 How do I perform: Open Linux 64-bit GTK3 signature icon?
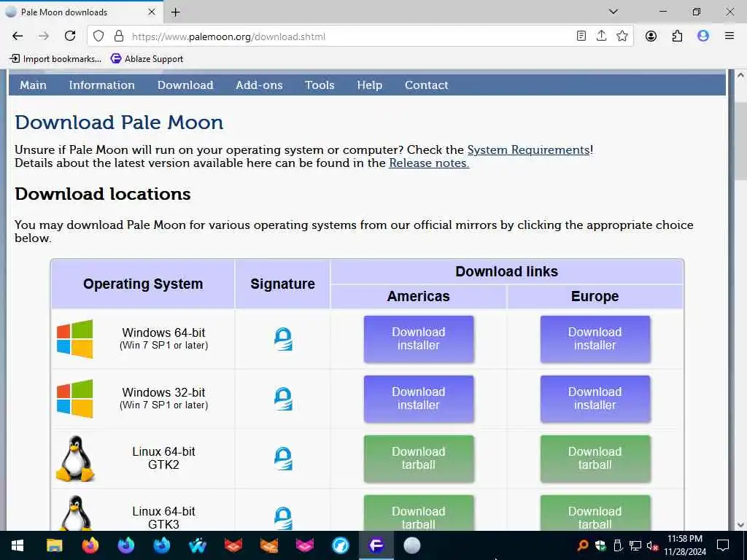point(283,518)
